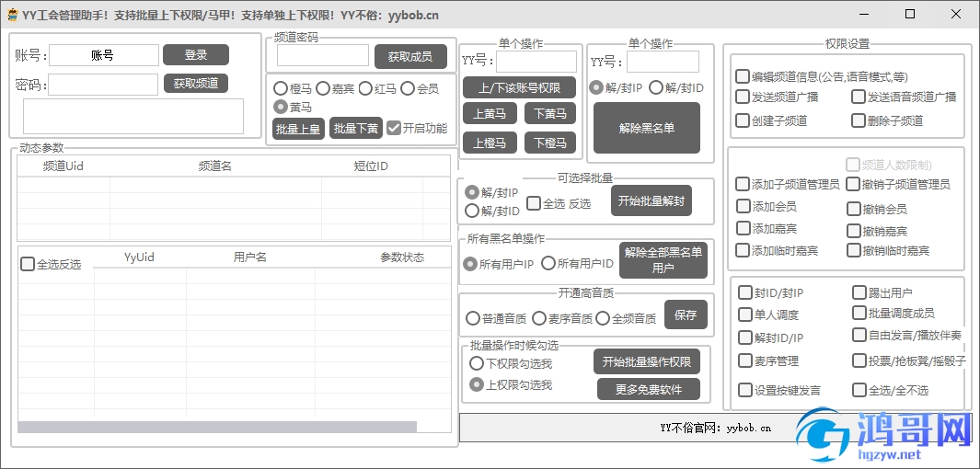This screenshot has width=980, height=469.
Task: Click the 短位ID column header
Action: coord(371,166)
